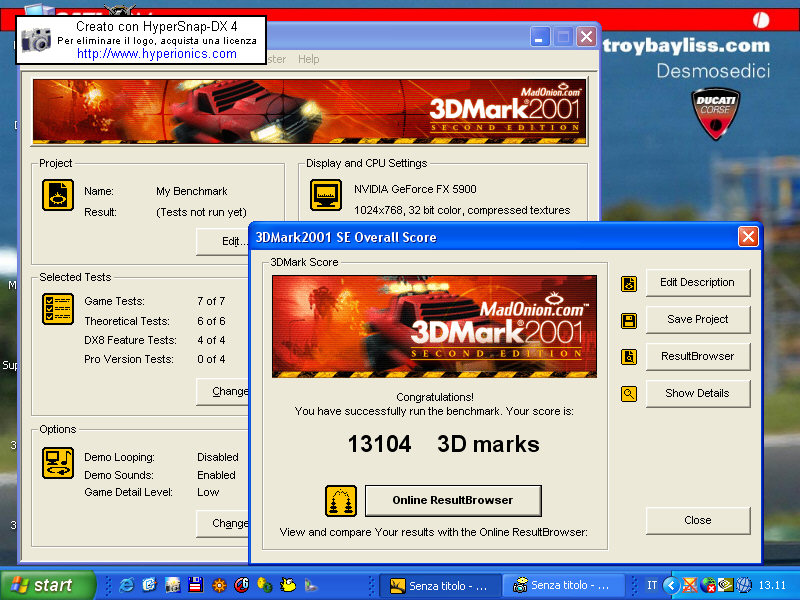Screen dimensions: 800x600
Task: Click the network globe tray icon
Action: pyautogui.click(x=744, y=585)
